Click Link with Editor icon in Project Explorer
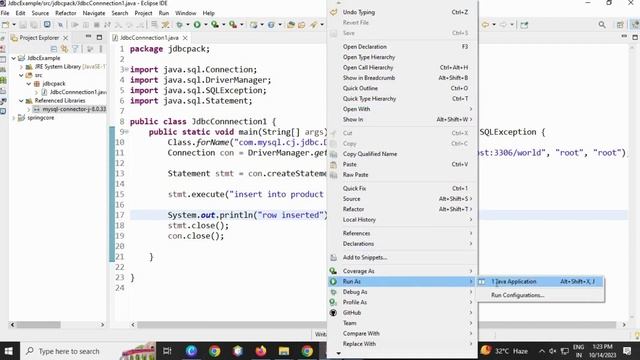The height and width of the screenshot is (360, 640). coord(64,49)
